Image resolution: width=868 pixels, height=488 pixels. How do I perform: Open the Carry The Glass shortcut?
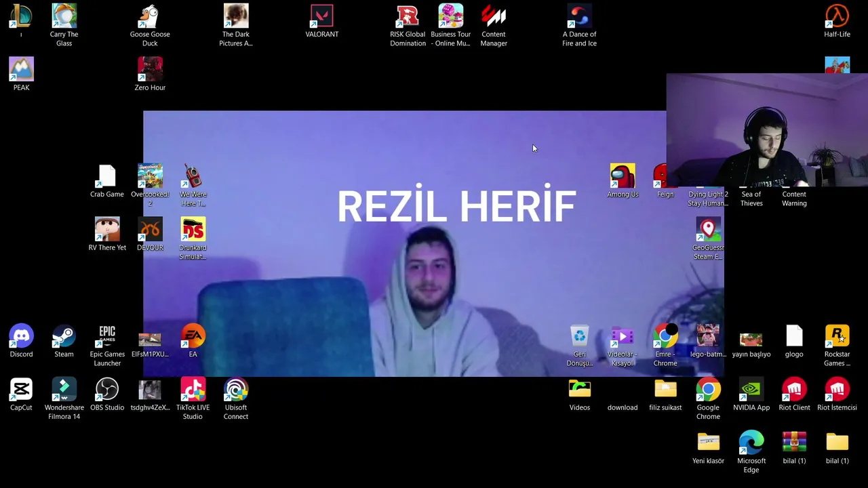click(x=64, y=16)
